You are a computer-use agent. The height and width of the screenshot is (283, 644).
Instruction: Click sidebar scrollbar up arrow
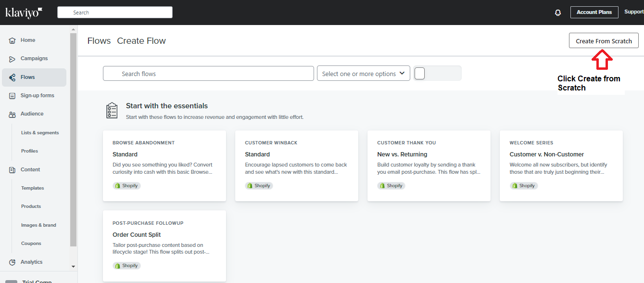(73, 28)
